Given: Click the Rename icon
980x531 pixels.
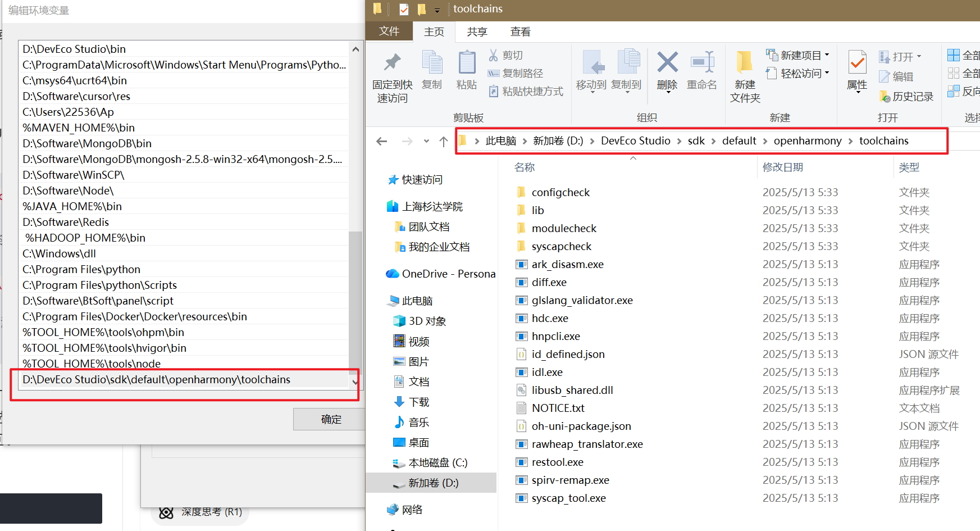Looking at the screenshot, I should point(702,62).
